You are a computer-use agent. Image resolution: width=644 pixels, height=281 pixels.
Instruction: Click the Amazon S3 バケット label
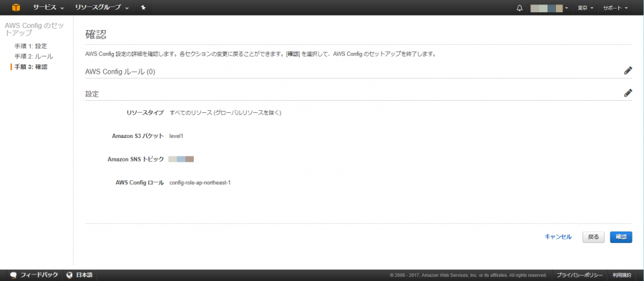coord(138,136)
